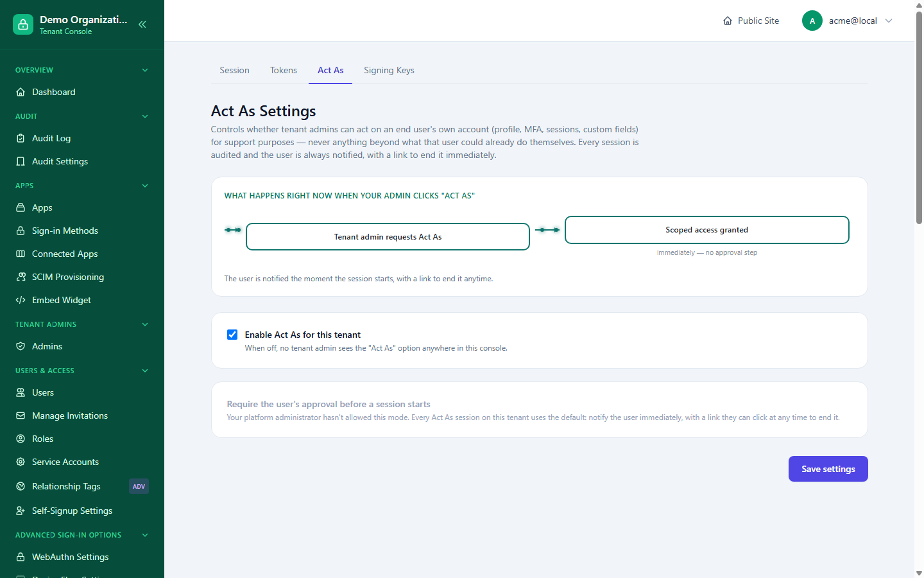Collapse the Apps sidebar section
Viewport: 924px width, 578px height.
point(145,186)
